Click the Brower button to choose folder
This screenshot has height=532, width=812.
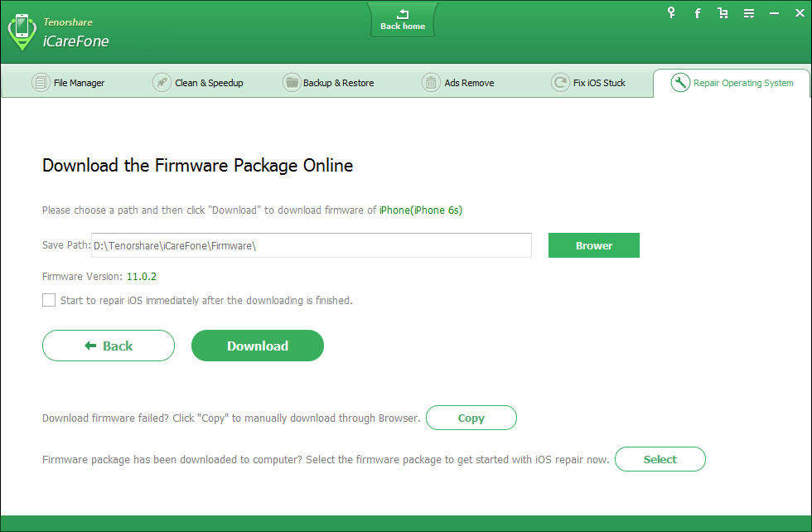[x=594, y=245]
